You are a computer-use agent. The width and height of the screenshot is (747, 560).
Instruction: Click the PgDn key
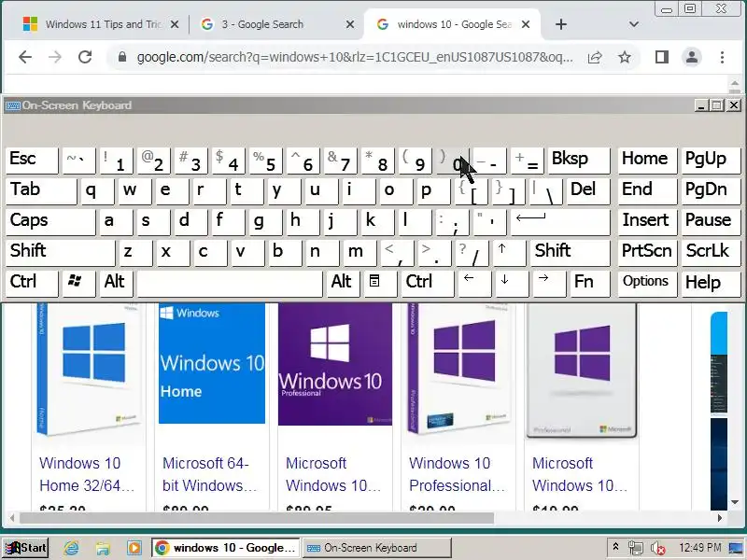(x=711, y=190)
